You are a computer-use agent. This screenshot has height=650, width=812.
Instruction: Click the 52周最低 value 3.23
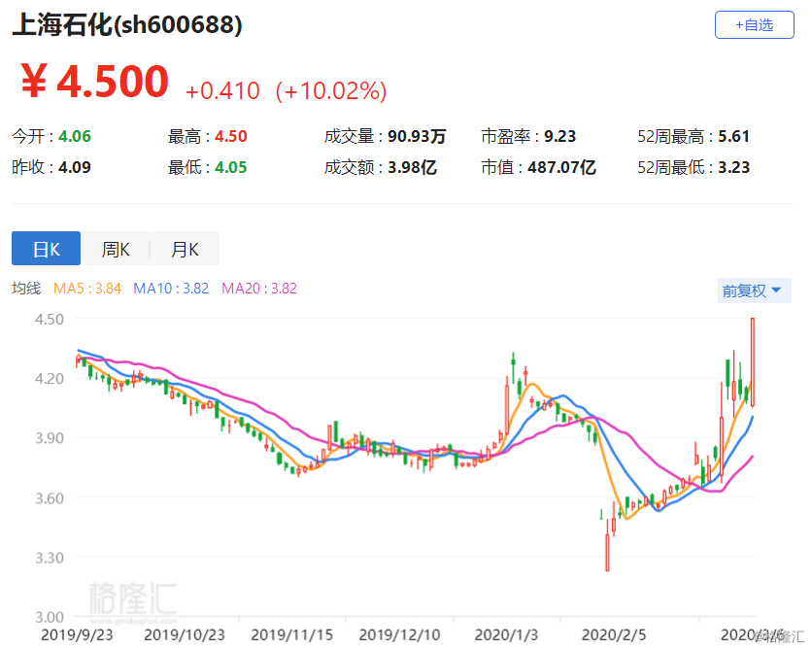pos(733,167)
